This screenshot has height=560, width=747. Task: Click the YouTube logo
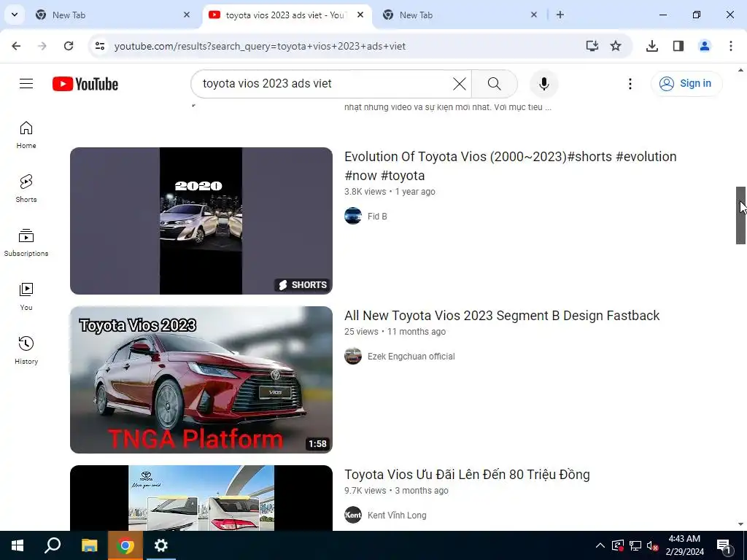point(85,84)
